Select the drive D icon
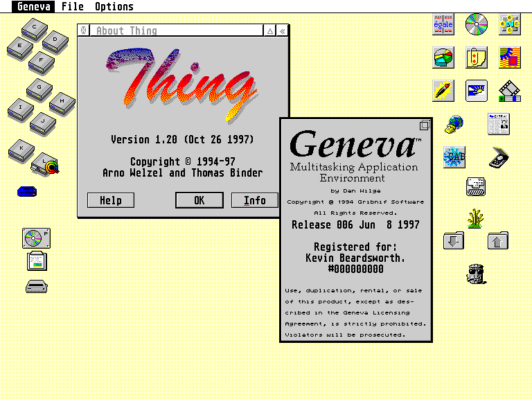Image resolution: width=532 pixels, height=399 pixels. (x=55, y=42)
